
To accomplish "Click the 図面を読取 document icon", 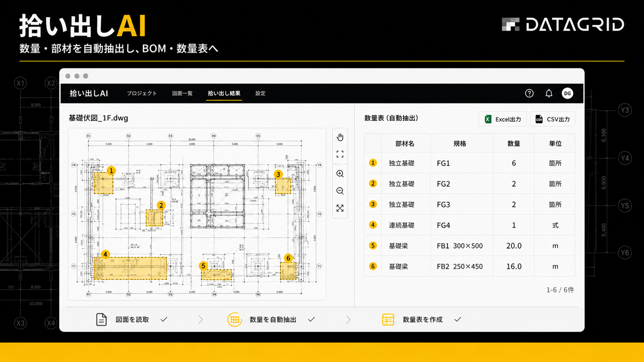I will tap(101, 319).
